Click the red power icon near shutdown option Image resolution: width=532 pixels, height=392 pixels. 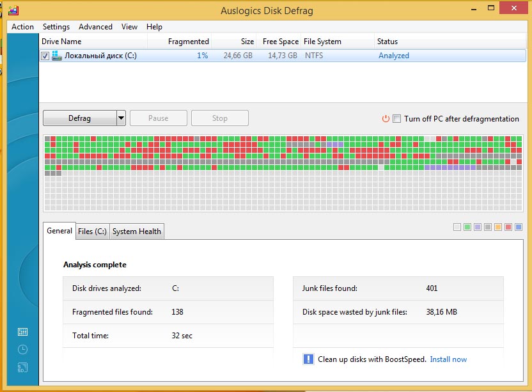click(x=386, y=118)
